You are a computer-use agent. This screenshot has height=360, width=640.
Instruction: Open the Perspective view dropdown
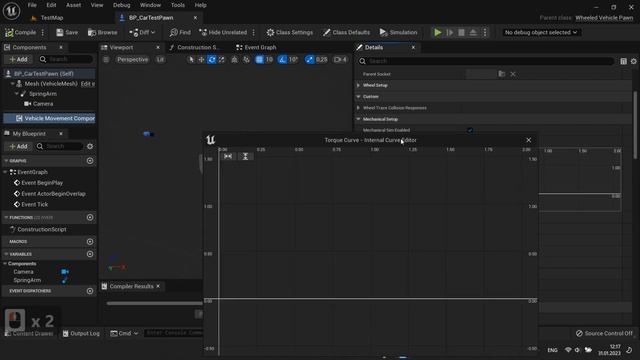point(132,60)
